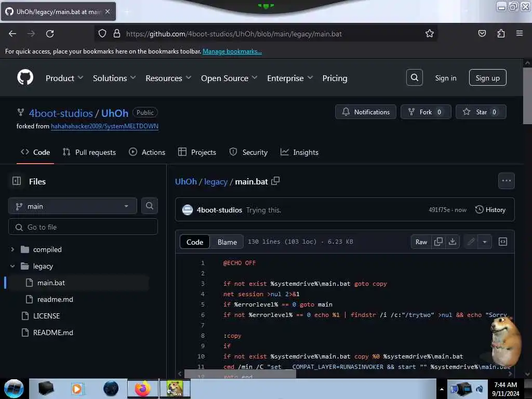The image size is (532, 399).
Task: Expand the Open Source menu
Action: [229, 78]
